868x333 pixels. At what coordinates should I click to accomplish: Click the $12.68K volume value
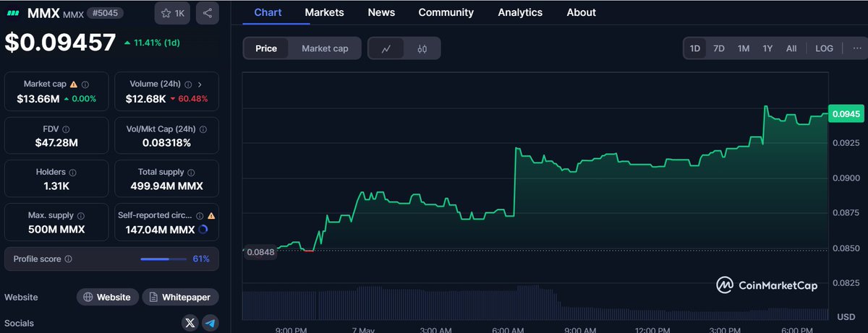click(x=147, y=98)
